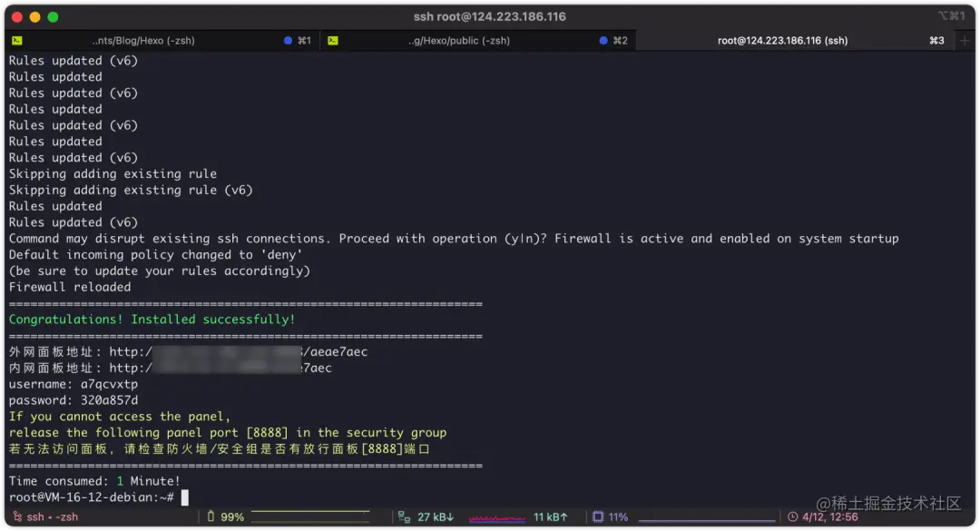Click the blue activity dot on tab ⌘1
The width and height of the screenshot is (980, 531).
[x=288, y=41]
